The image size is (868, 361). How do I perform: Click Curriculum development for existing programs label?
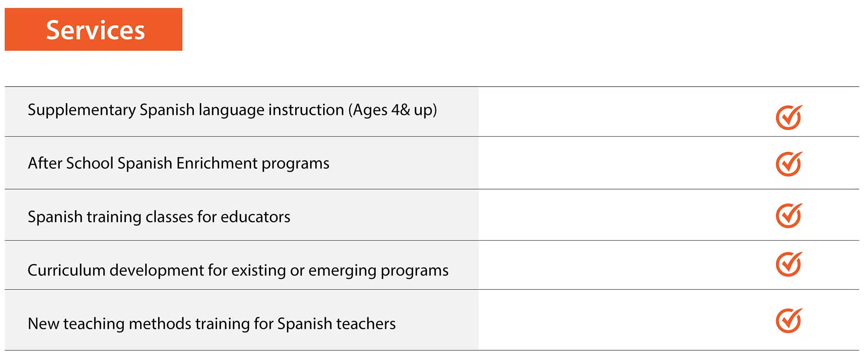point(238,270)
